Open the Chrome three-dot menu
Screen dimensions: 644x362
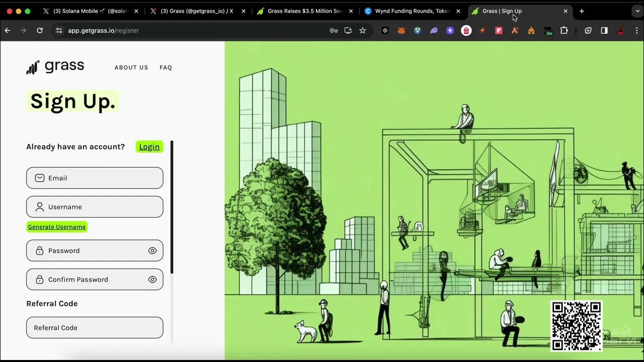637,31
